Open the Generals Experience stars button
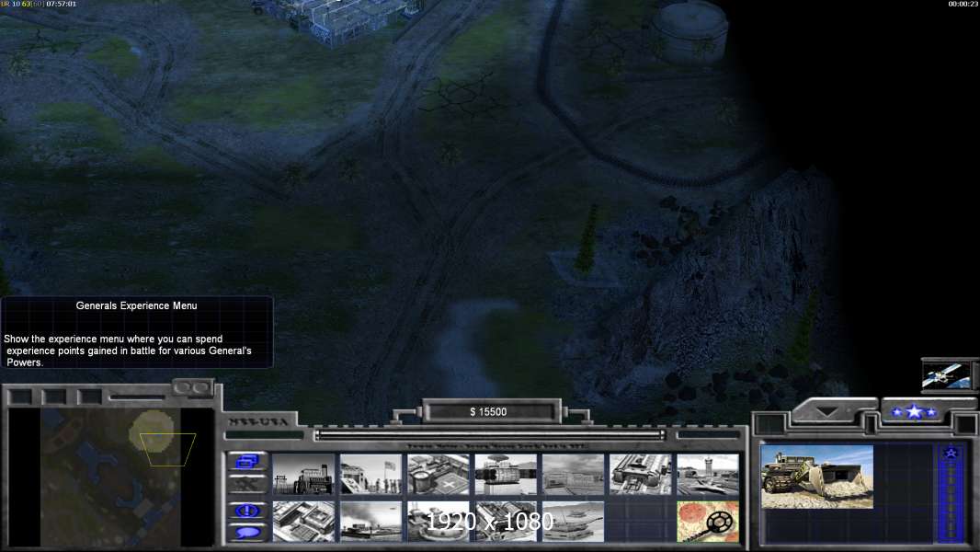 914,411
